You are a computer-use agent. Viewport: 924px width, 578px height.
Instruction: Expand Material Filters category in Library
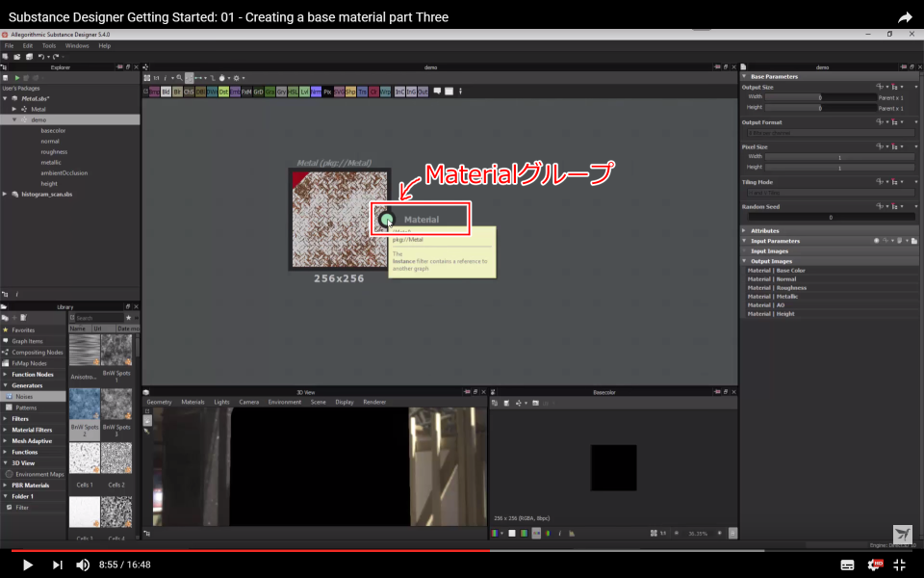coord(6,430)
